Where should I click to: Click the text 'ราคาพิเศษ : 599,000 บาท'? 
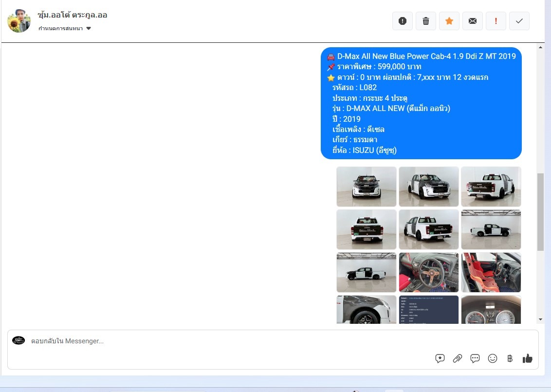[x=379, y=67]
